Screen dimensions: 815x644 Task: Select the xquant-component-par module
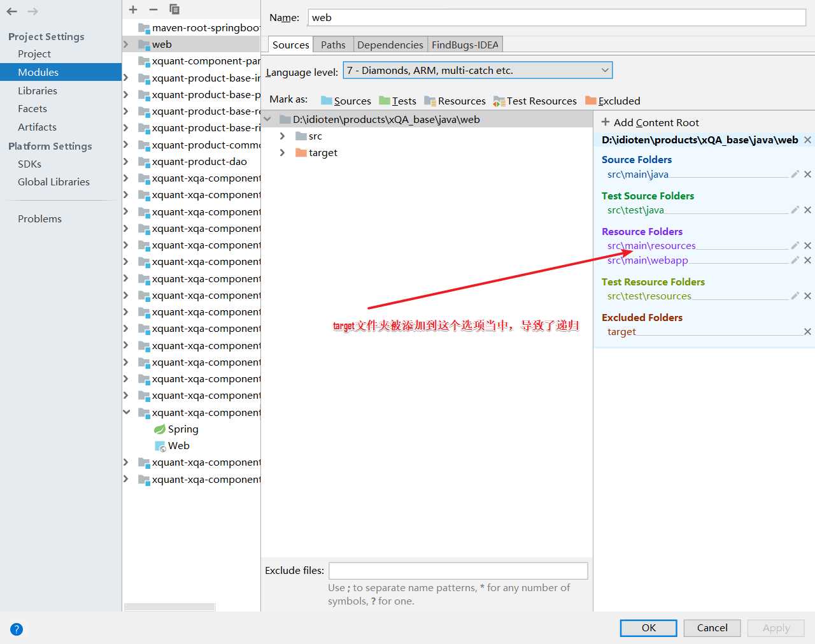click(x=199, y=61)
